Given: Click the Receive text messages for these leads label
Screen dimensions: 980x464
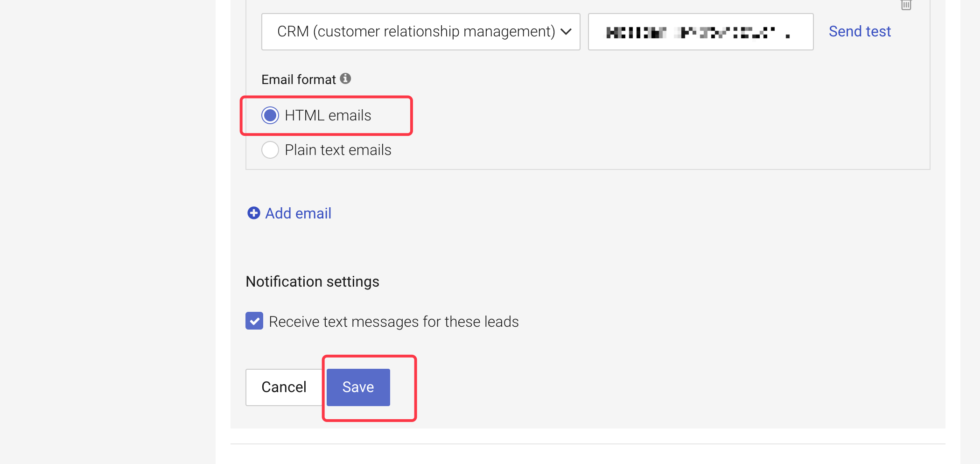Looking at the screenshot, I should coord(393,322).
